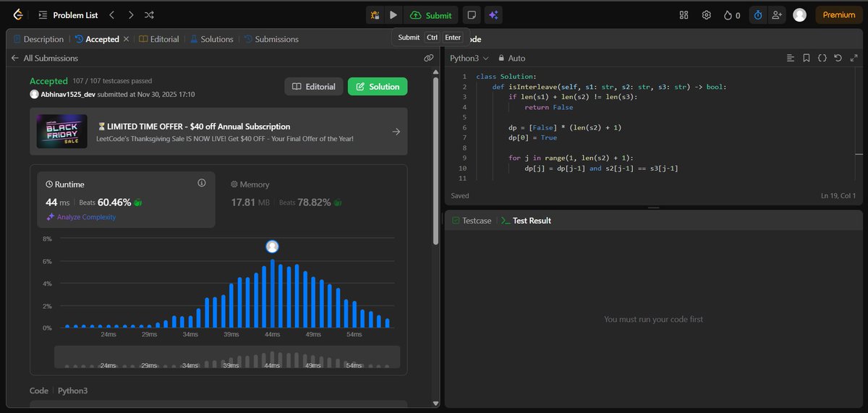Open runtime info icon
Screen dimensions: 868x413
pyautogui.click(x=201, y=184)
